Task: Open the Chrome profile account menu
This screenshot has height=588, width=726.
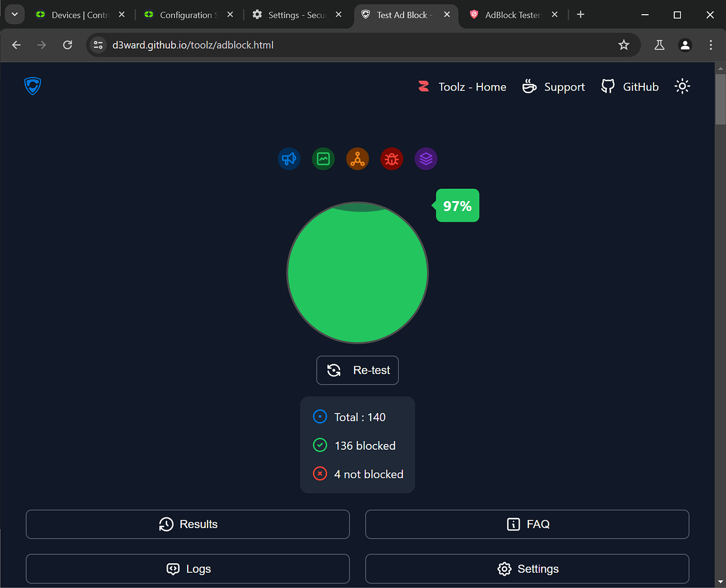Action: [x=685, y=45]
